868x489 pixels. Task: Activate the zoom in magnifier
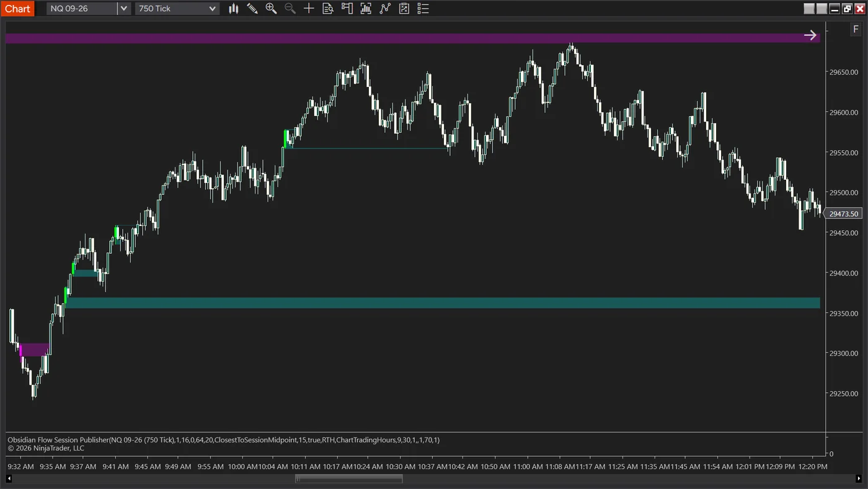pyautogui.click(x=271, y=9)
